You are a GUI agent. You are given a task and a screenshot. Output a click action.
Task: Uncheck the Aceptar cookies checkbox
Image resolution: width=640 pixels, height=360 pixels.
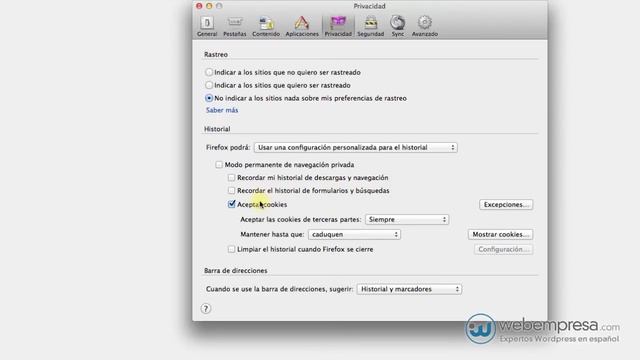231,204
